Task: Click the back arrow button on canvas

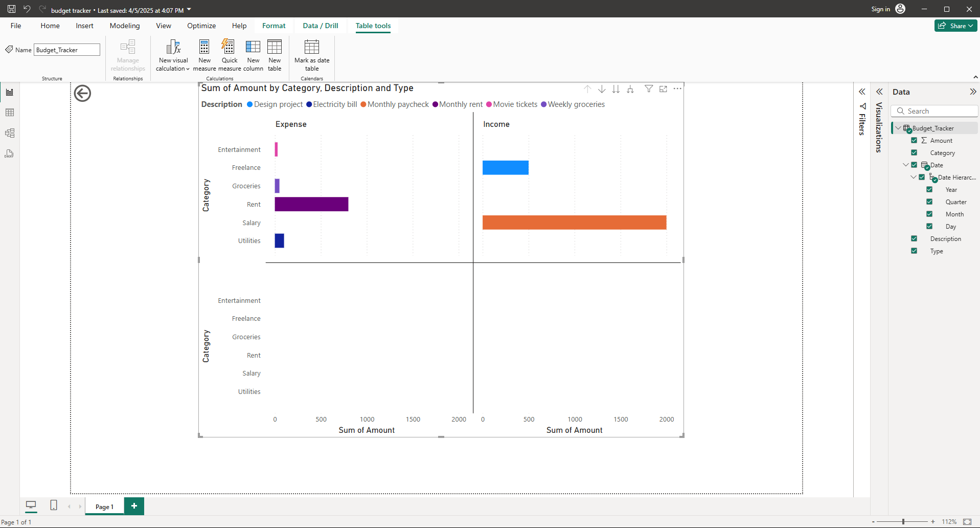Action: (82, 93)
